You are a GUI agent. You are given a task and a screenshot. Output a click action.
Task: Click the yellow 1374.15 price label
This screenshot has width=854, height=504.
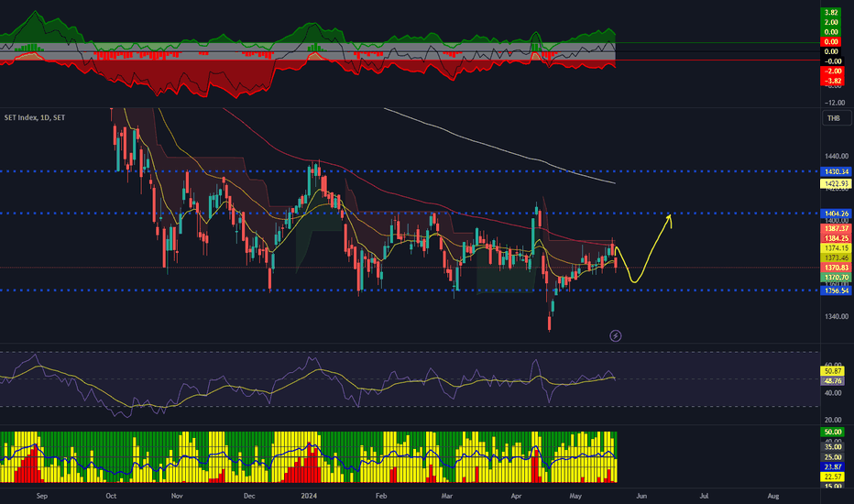(x=836, y=248)
